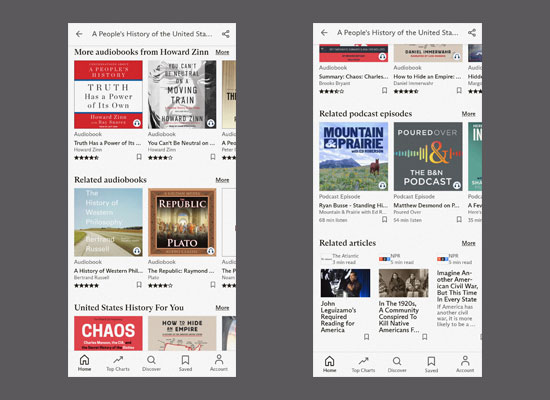This screenshot has height=400, width=550.
Task: Bookmark 'Truth Has a Power of Its Own' audiobook
Action: 139,157
